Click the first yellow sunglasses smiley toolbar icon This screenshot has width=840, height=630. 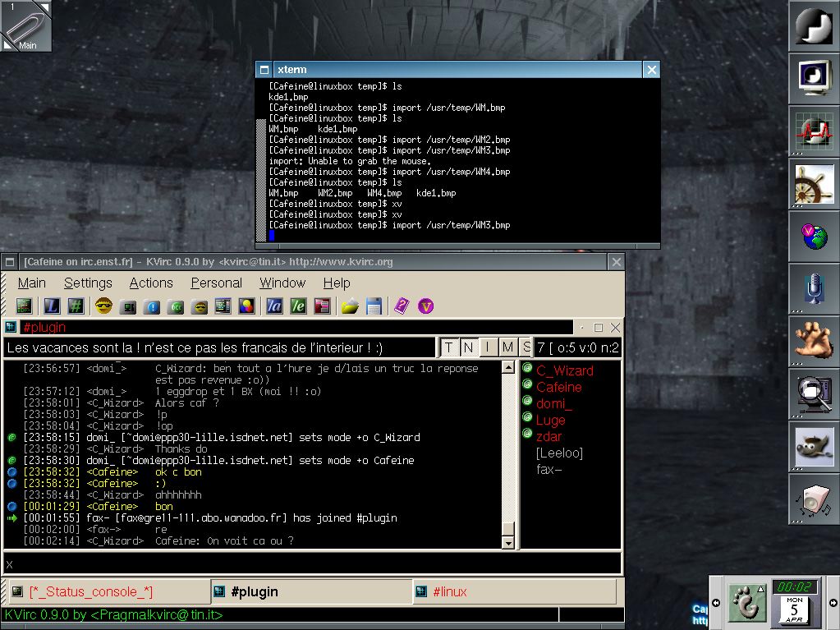click(x=103, y=306)
